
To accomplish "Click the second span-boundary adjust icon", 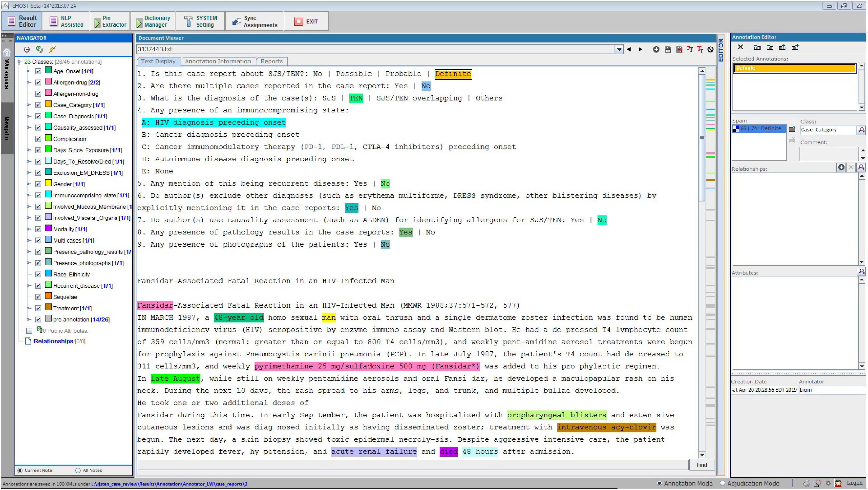I will point(770,47).
